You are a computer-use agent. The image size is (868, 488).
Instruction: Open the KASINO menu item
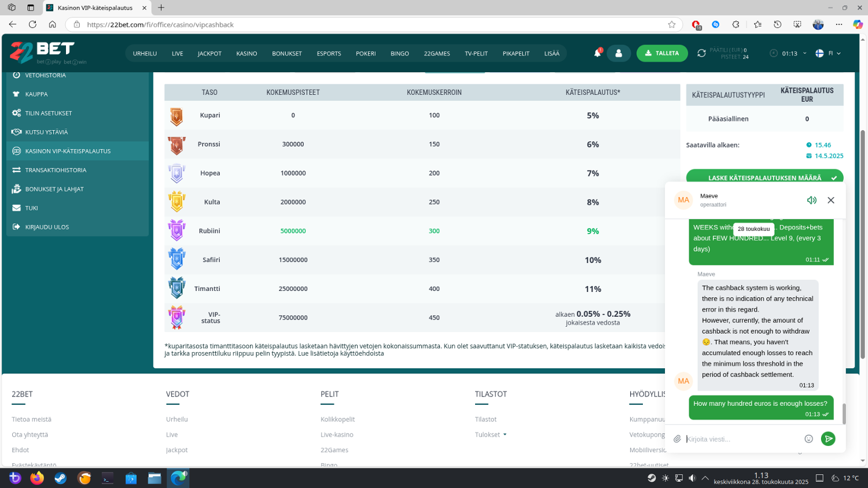click(247, 53)
